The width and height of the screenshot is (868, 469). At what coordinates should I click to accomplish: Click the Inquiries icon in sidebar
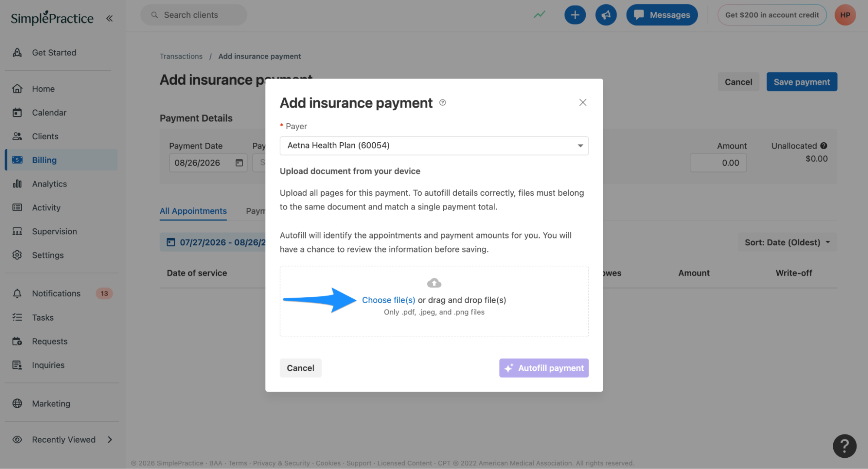tap(17, 365)
